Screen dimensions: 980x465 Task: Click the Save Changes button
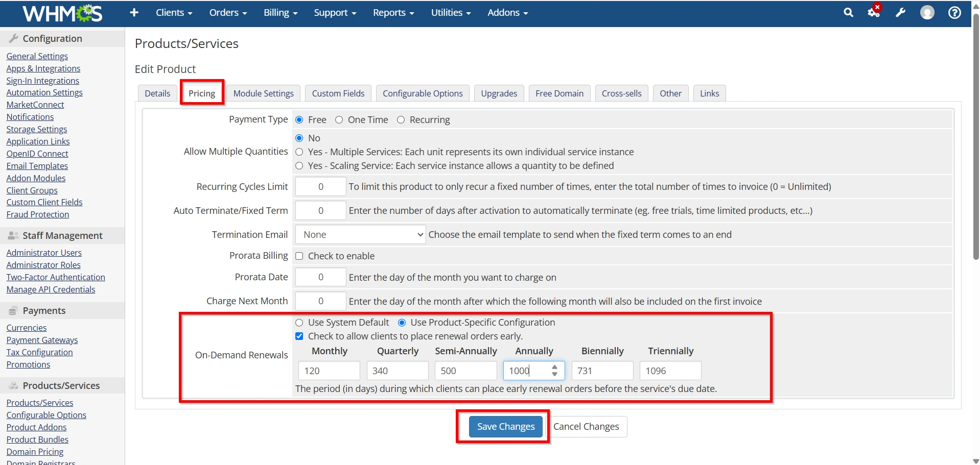click(x=506, y=427)
